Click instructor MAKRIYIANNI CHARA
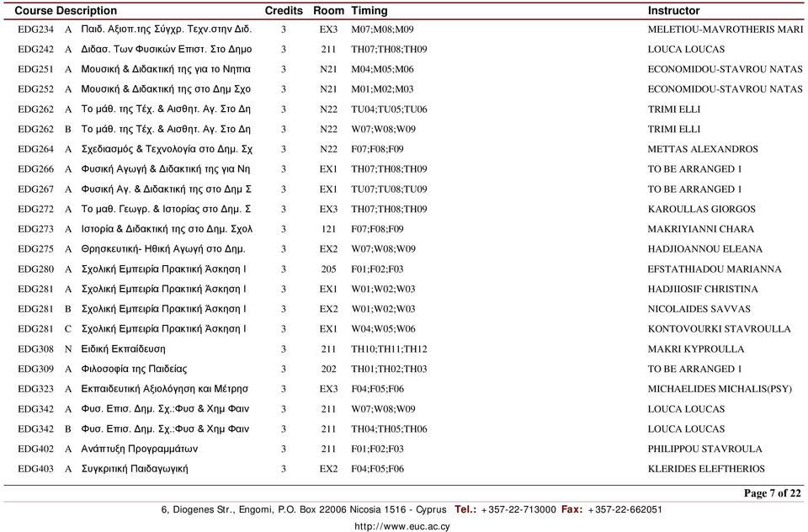Viewport: 808px width, 532px height. [x=700, y=229]
